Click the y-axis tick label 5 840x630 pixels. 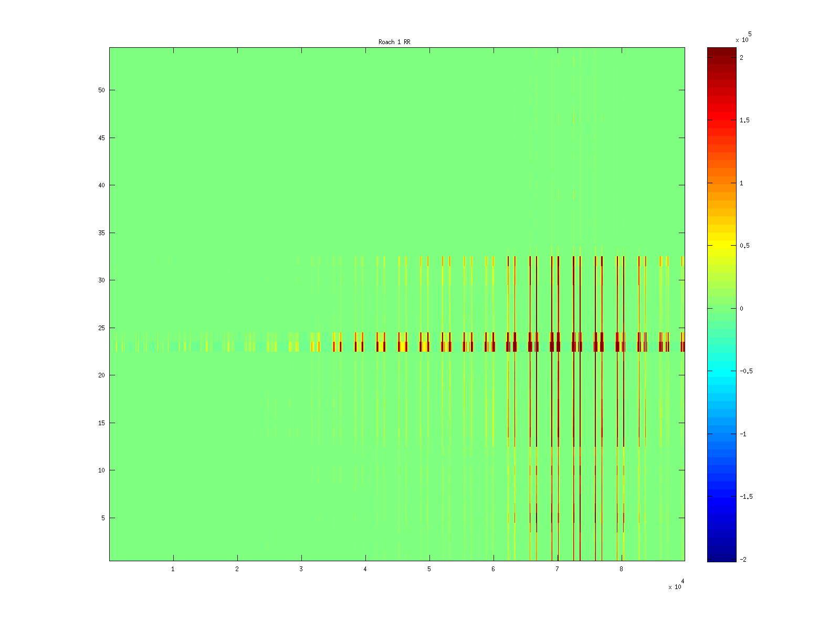pos(103,518)
